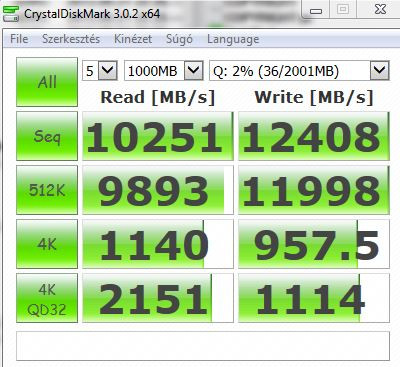Start the 4K benchmark test
This screenshot has height=367, width=400.
click(47, 244)
